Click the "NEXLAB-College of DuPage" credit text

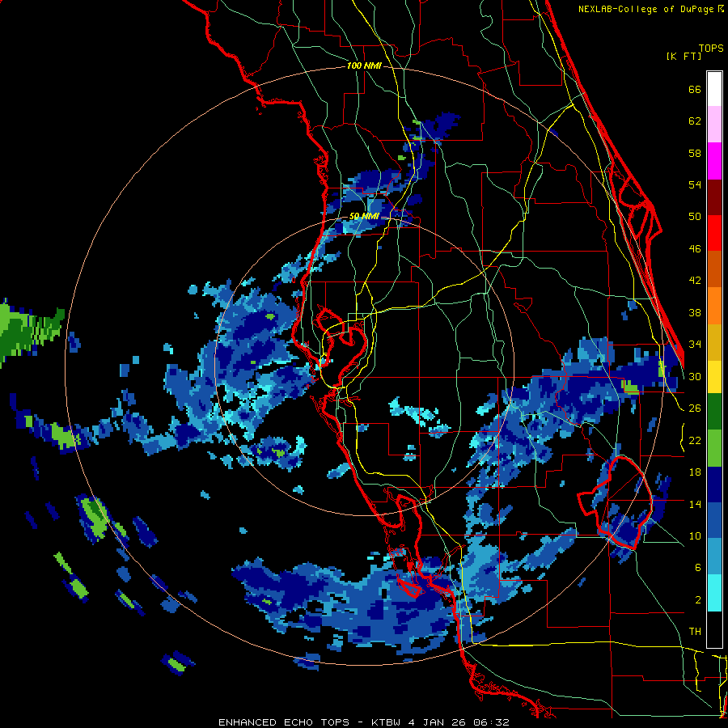[647, 9]
